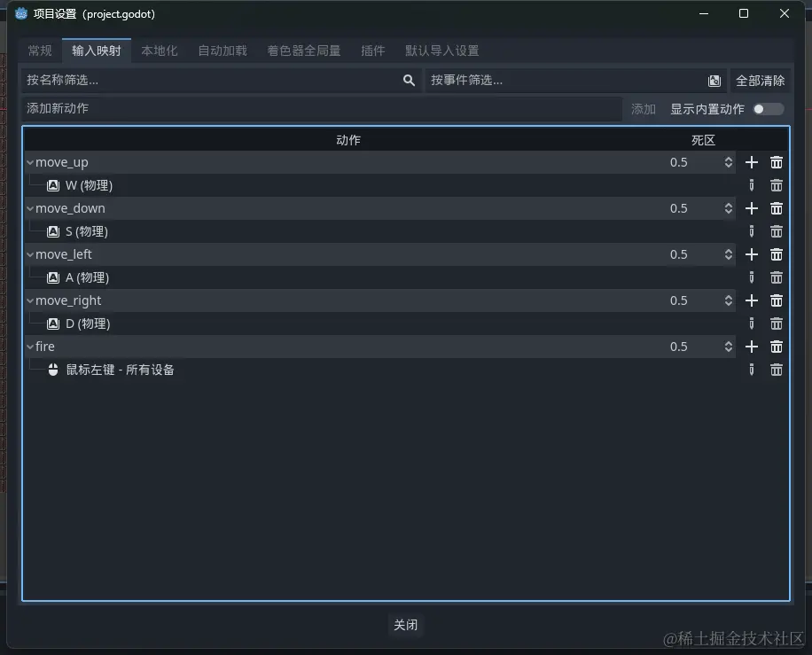Image resolution: width=812 pixels, height=655 pixels.
Task: Collapse the fire action
Action: point(30,347)
